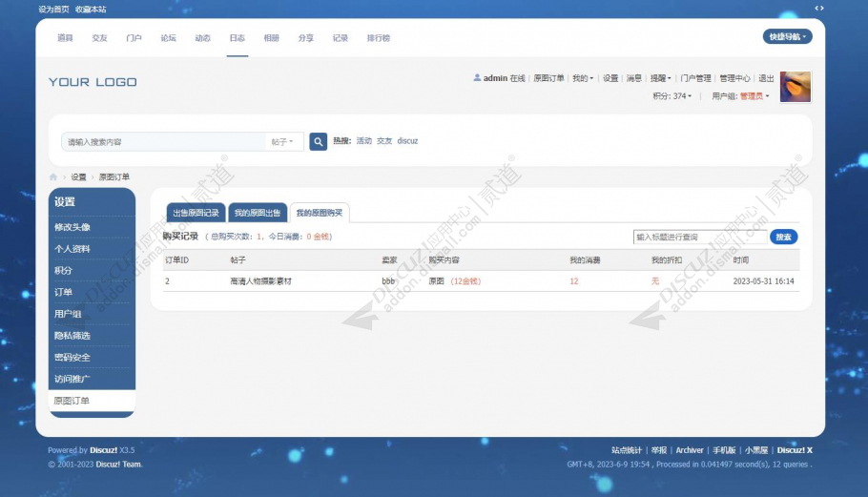This screenshot has height=497, width=868.
Task: Click the 搜索 button in purchase records
Action: pos(783,237)
